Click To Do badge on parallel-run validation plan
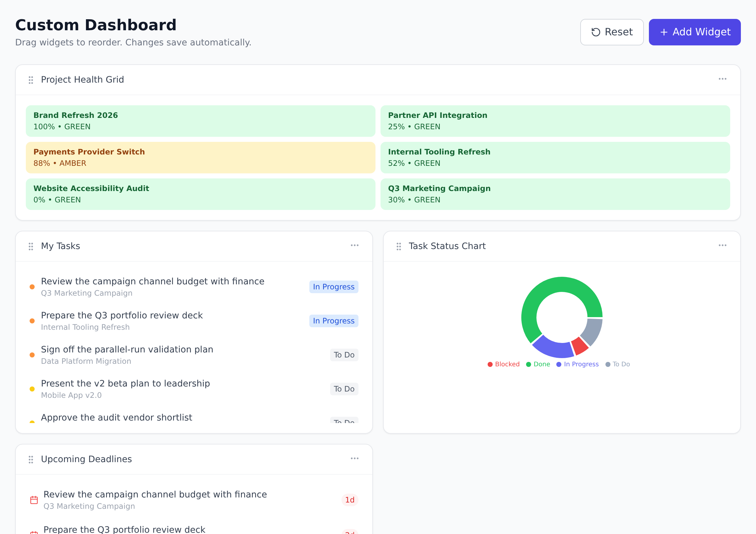This screenshot has height=534, width=756. click(x=344, y=355)
